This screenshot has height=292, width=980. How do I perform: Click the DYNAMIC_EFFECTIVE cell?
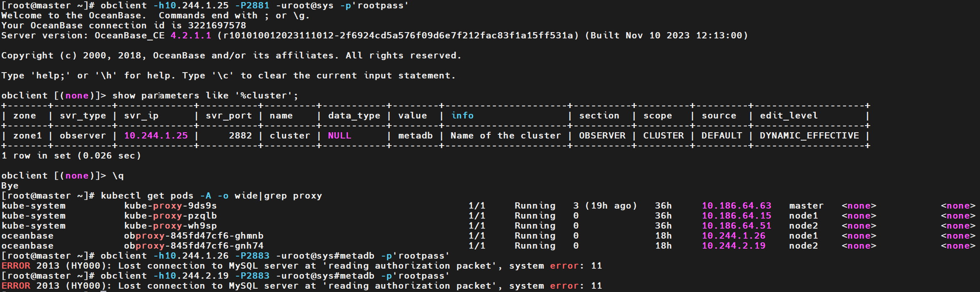810,136
